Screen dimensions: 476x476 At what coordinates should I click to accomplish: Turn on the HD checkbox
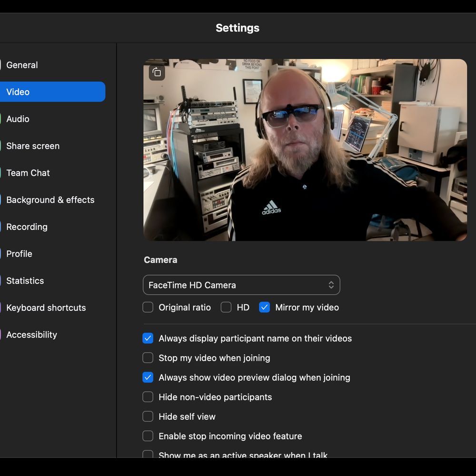point(226,307)
